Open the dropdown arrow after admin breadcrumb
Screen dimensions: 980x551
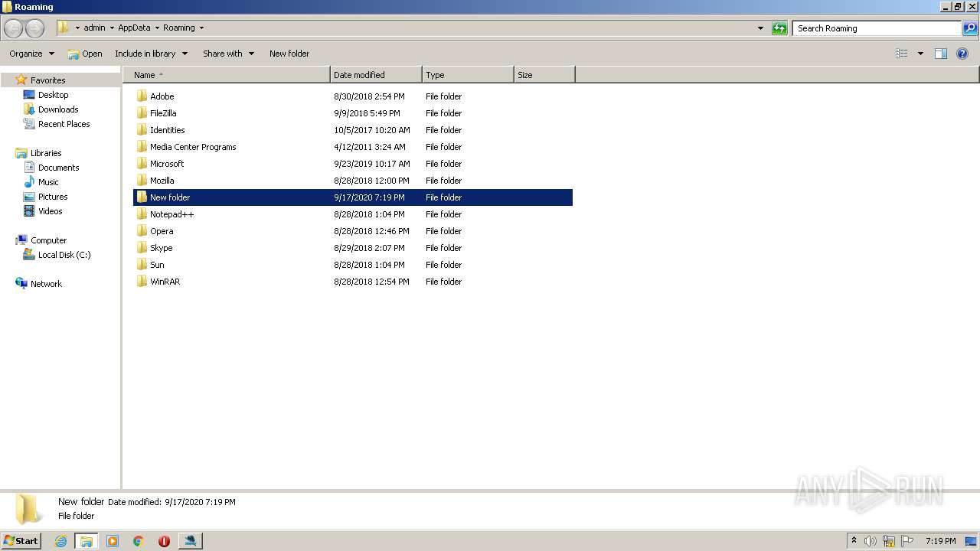click(112, 28)
